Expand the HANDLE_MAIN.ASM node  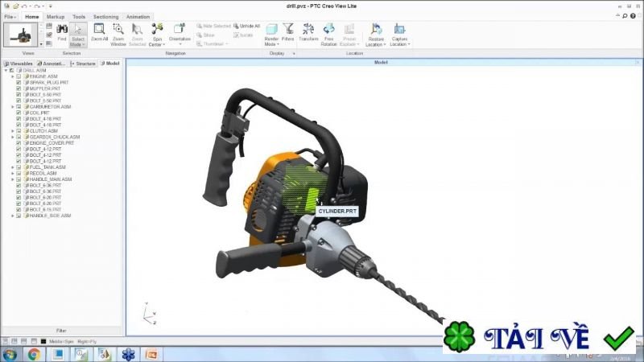tap(13, 179)
